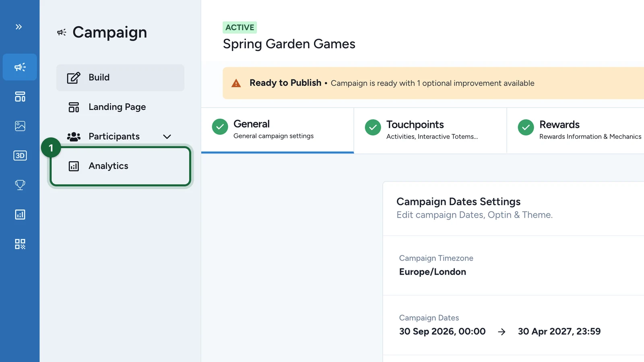Open the trophy rewards icon in left rail
This screenshot has width=644, height=362.
(20, 185)
